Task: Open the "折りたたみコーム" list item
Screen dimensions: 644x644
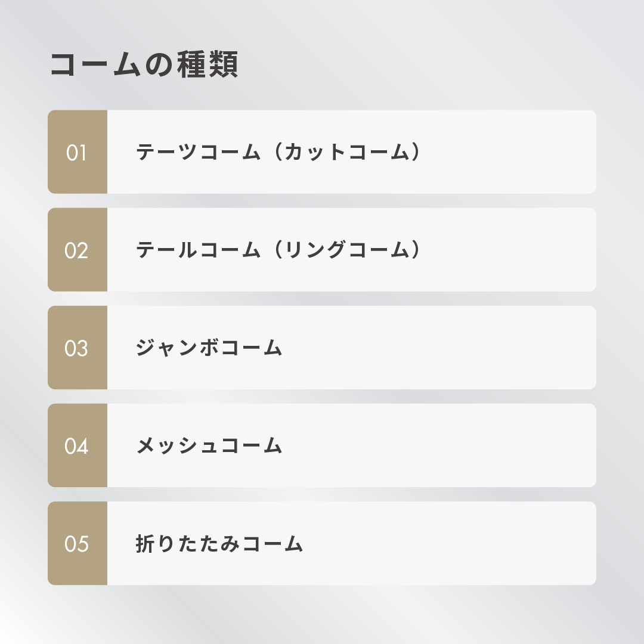Action: pos(219,544)
